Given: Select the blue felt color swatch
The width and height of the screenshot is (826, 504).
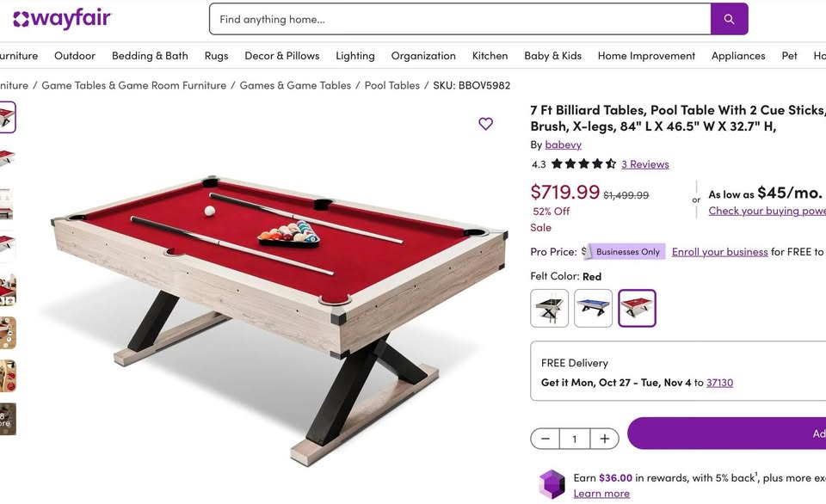Looking at the screenshot, I should pos(593,308).
